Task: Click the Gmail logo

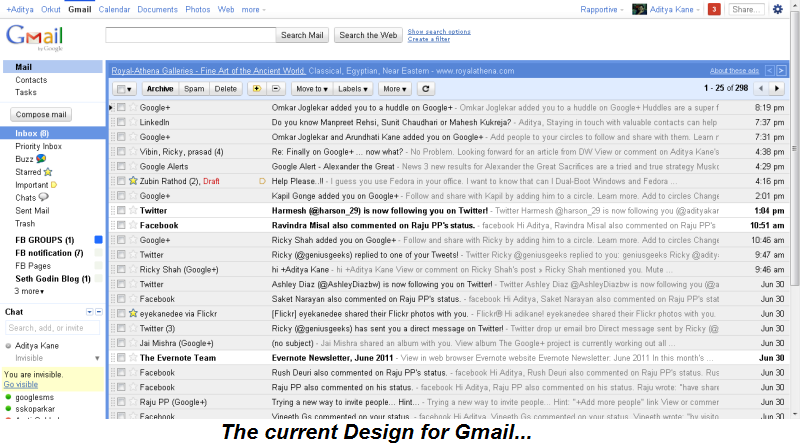Action: (35, 37)
